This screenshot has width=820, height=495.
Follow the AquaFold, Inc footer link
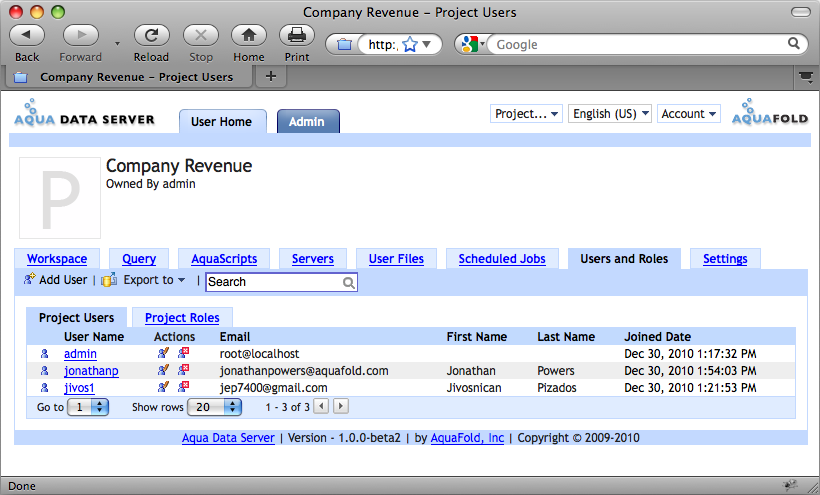467,438
